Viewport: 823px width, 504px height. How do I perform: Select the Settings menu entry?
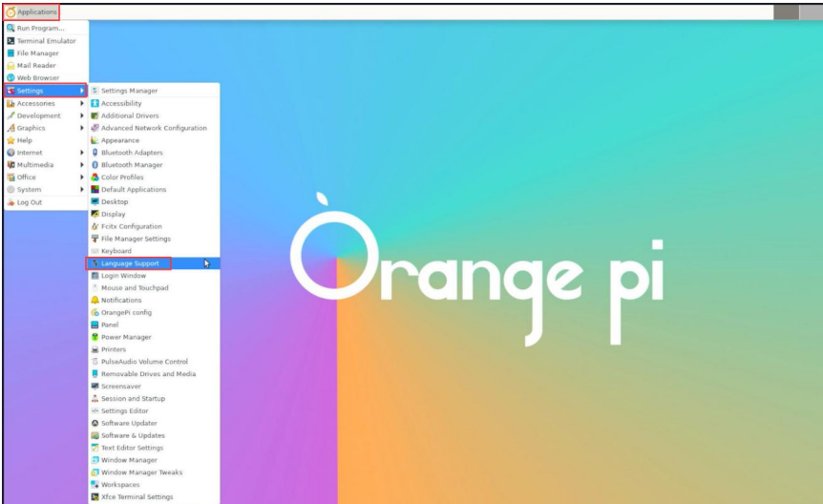coord(46,91)
